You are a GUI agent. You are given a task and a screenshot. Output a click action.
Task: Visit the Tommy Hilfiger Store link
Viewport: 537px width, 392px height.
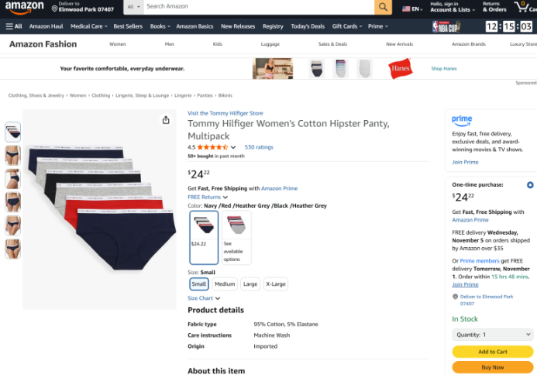click(x=225, y=113)
